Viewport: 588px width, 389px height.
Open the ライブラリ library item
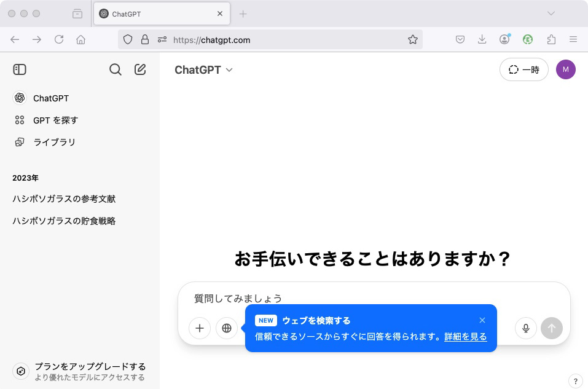point(54,142)
